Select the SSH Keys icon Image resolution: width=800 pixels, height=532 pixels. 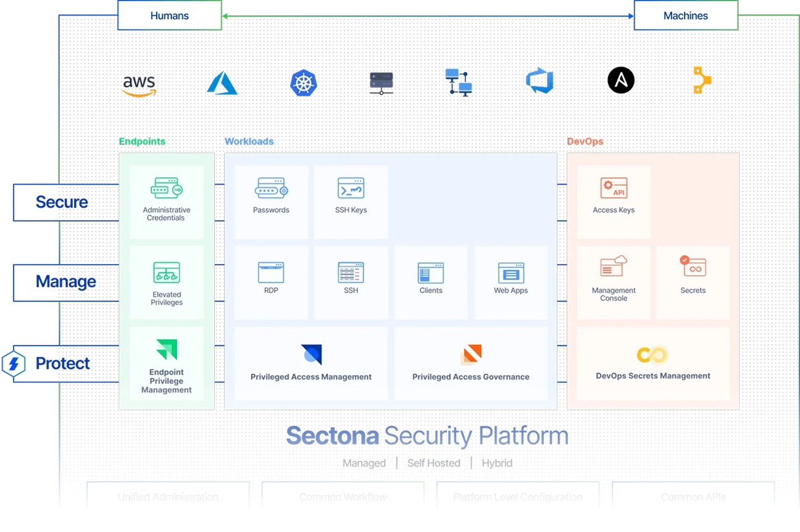pyautogui.click(x=351, y=188)
